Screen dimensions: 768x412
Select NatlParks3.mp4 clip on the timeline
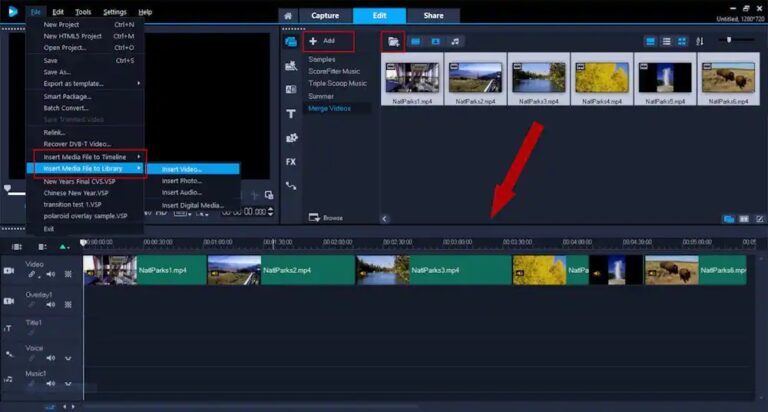[433, 270]
